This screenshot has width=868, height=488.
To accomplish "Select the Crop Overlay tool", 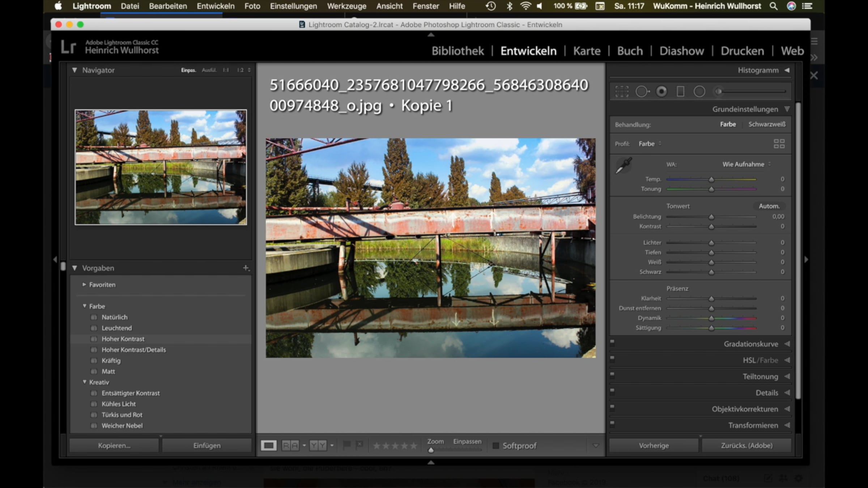I will pyautogui.click(x=622, y=91).
